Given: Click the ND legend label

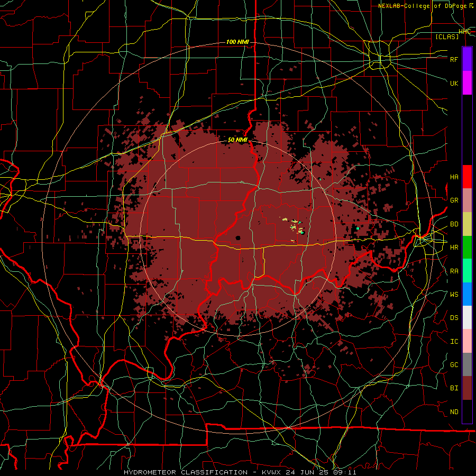Looking at the screenshot, I should (454, 412).
